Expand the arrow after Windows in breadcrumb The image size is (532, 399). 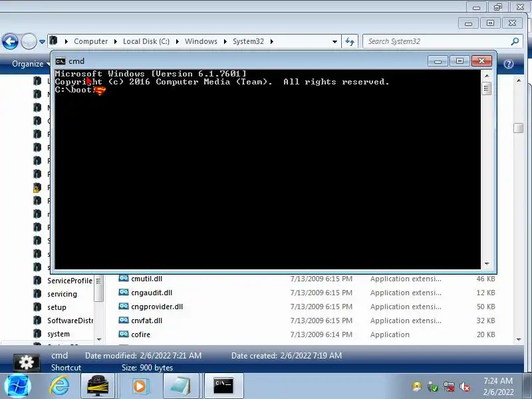(x=225, y=41)
